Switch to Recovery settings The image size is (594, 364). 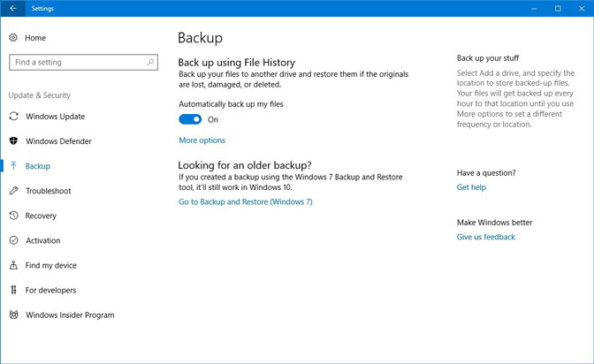[41, 216]
